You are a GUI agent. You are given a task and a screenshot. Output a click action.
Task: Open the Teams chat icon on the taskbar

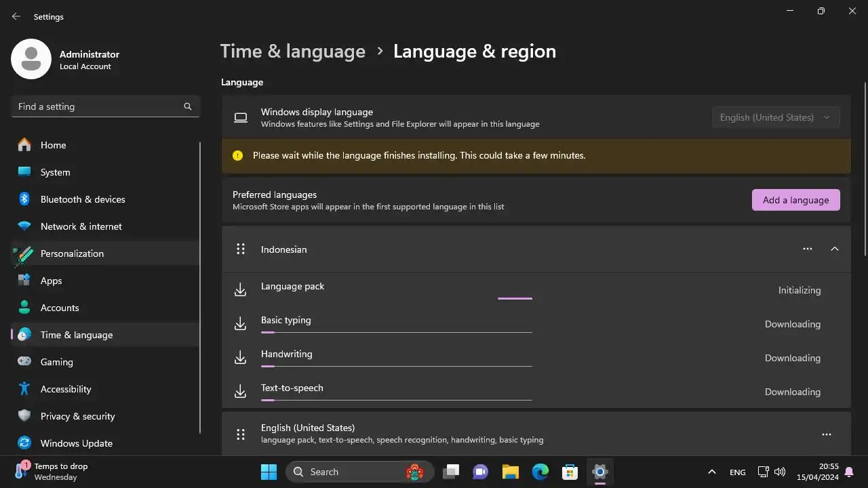pos(481,472)
